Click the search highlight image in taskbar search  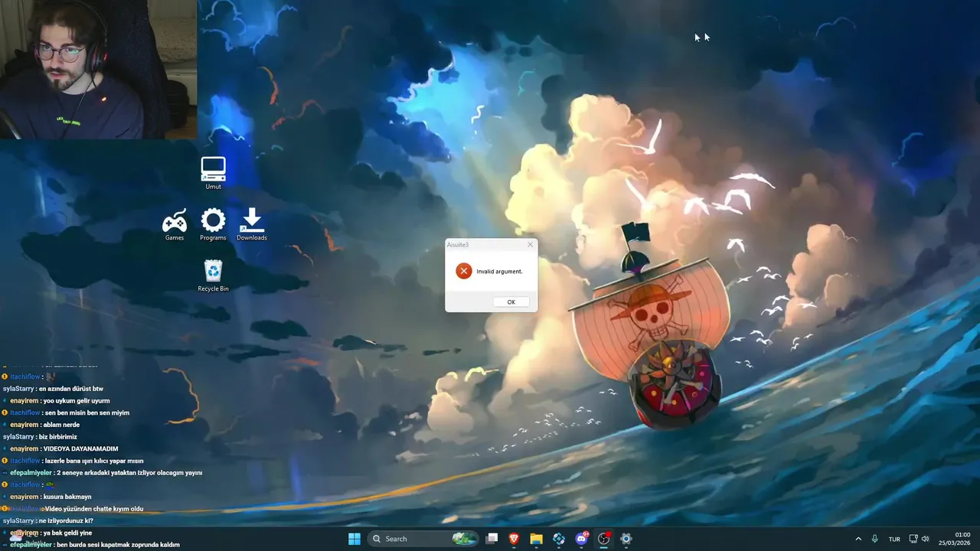point(464,539)
